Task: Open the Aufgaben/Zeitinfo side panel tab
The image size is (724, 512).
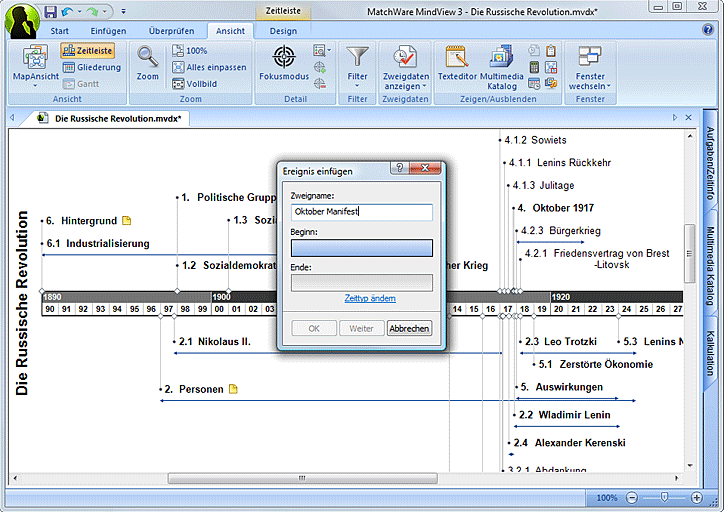Action: coord(710,163)
